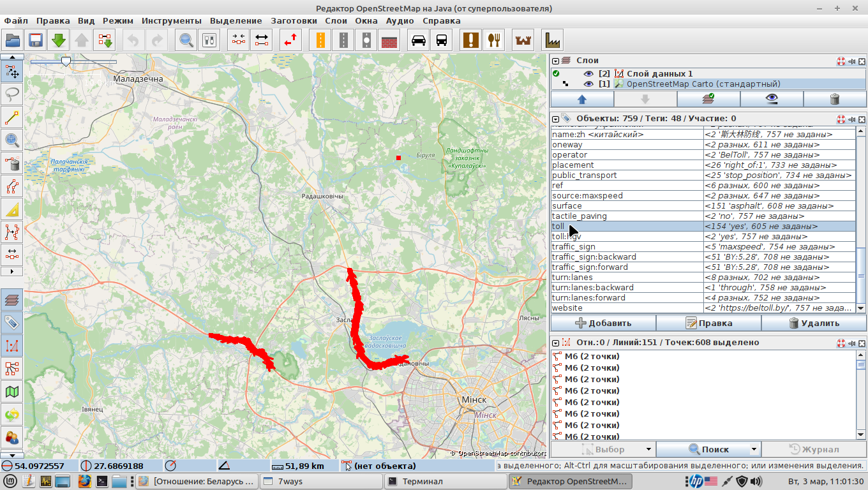
Task: Collapse the Слои panel with its arrow
Action: click(556, 61)
